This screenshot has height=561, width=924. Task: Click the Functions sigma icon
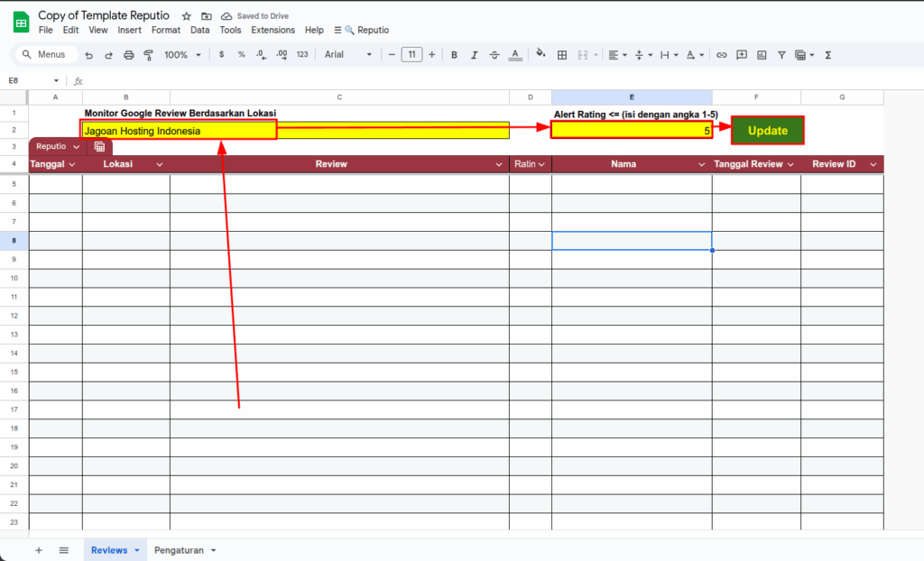[x=828, y=55]
